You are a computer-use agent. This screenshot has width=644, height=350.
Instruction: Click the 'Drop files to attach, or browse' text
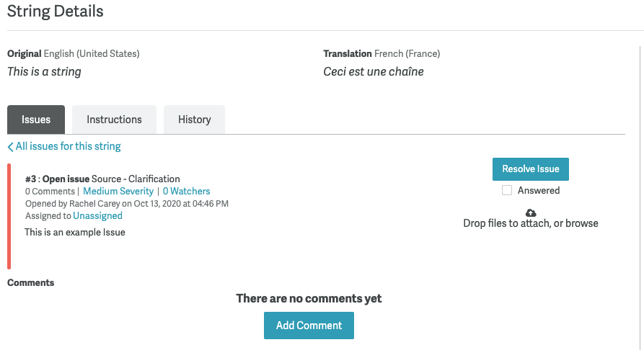click(x=530, y=223)
